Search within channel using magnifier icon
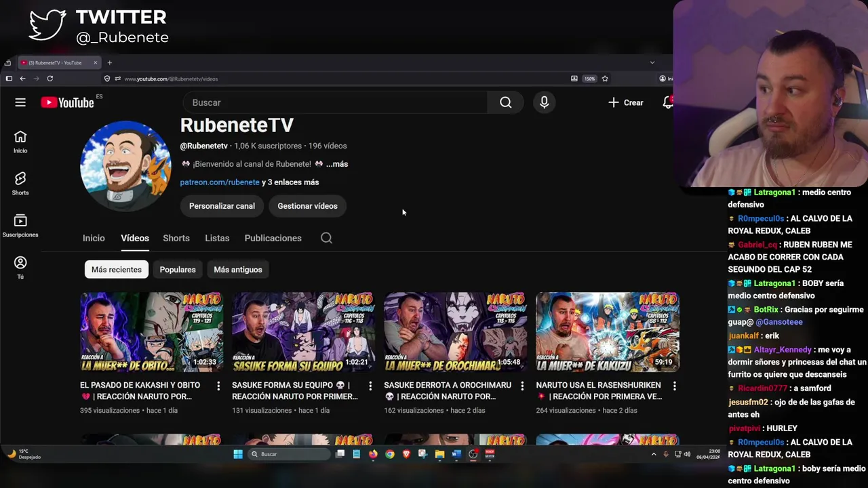The width and height of the screenshot is (868, 488). [x=326, y=238]
